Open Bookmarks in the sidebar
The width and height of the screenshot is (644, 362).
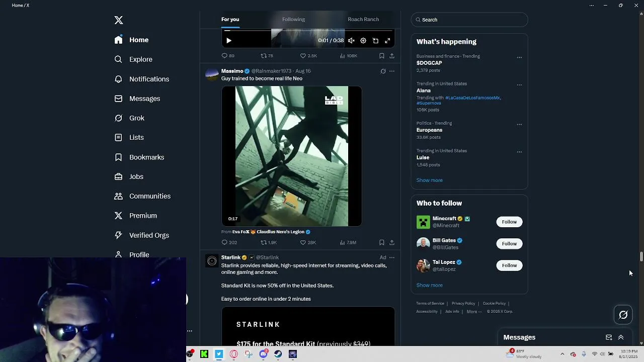tap(139, 157)
